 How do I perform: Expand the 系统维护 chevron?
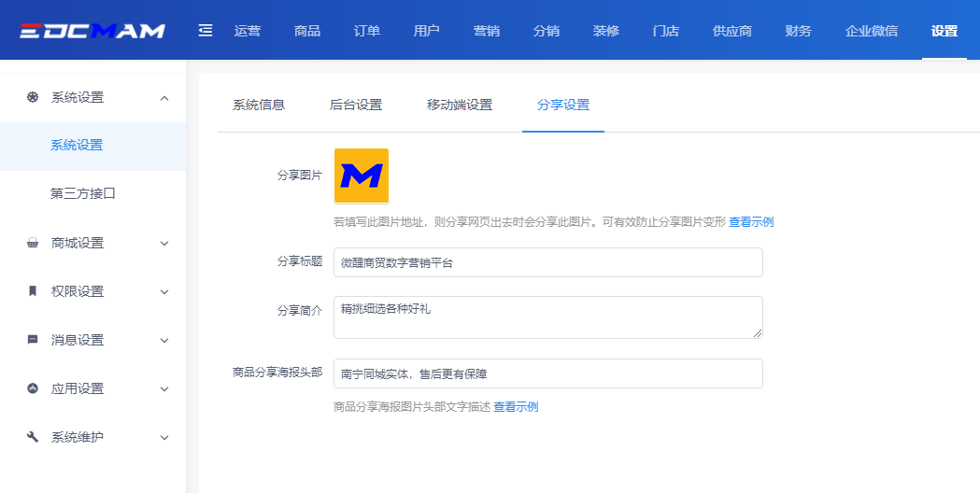164,437
